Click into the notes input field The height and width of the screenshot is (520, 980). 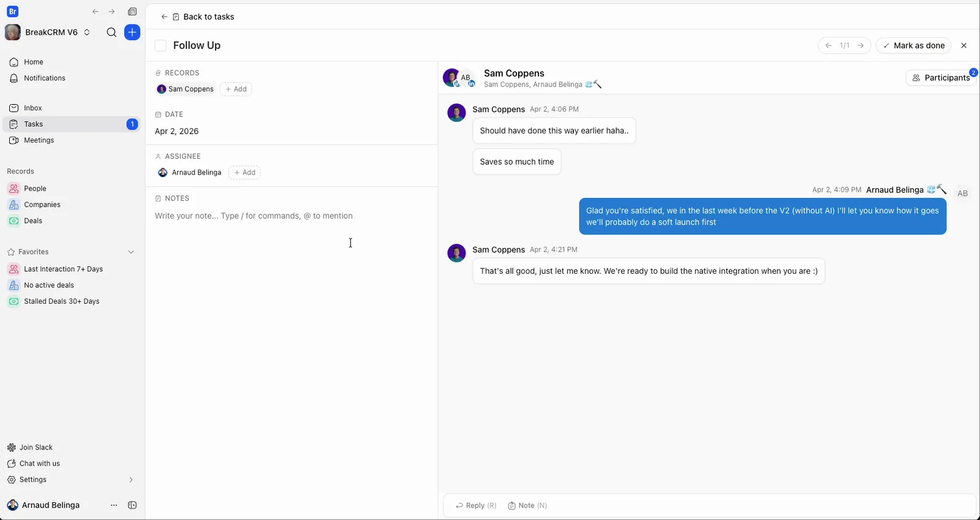point(292,216)
